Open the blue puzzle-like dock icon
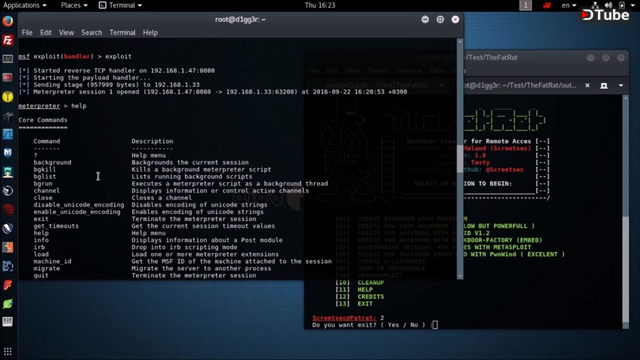 click(8, 266)
